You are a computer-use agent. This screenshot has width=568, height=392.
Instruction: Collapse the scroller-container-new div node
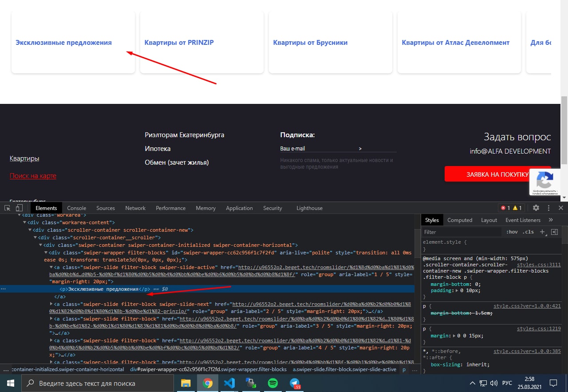pos(30,230)
